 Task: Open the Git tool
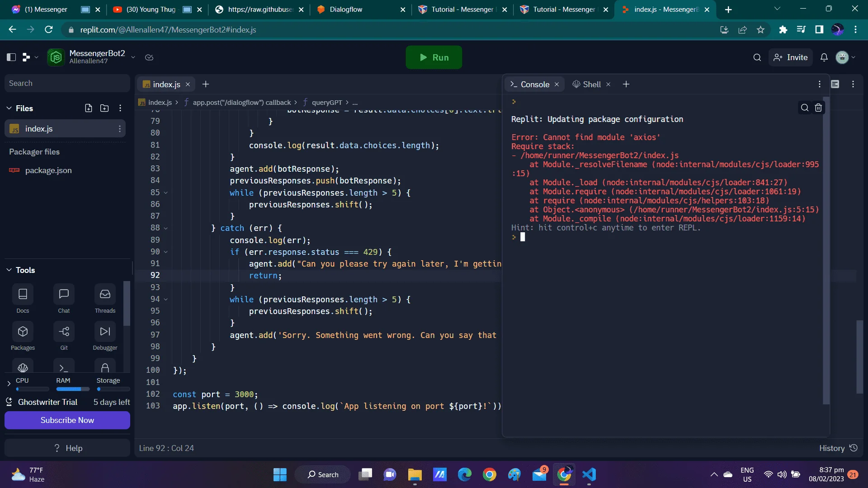click(64, 336)
